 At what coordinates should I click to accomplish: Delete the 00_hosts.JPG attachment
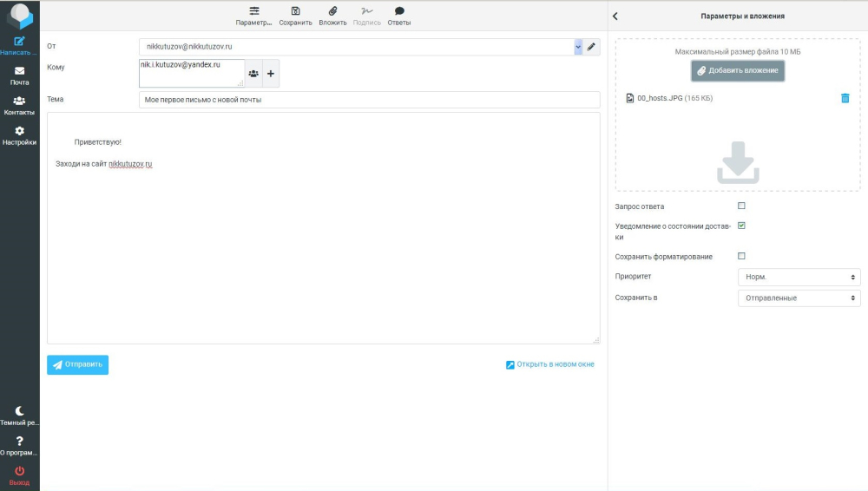click(845, 98)
